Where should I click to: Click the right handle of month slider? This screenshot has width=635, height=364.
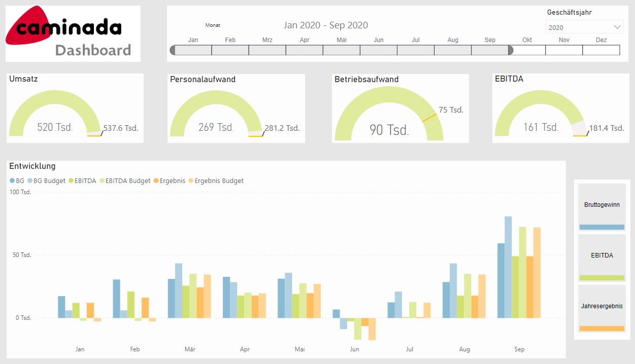(x=511, y=50)
